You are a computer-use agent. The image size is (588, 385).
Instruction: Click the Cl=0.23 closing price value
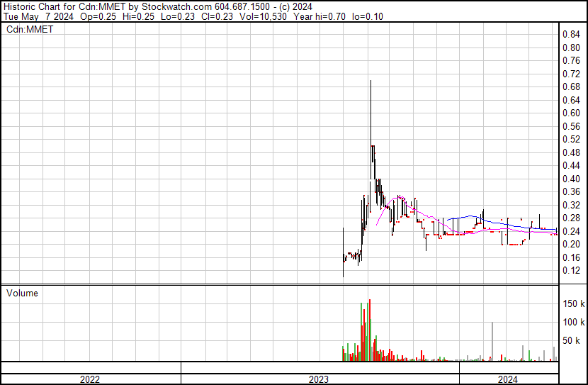tap(217, 16)
